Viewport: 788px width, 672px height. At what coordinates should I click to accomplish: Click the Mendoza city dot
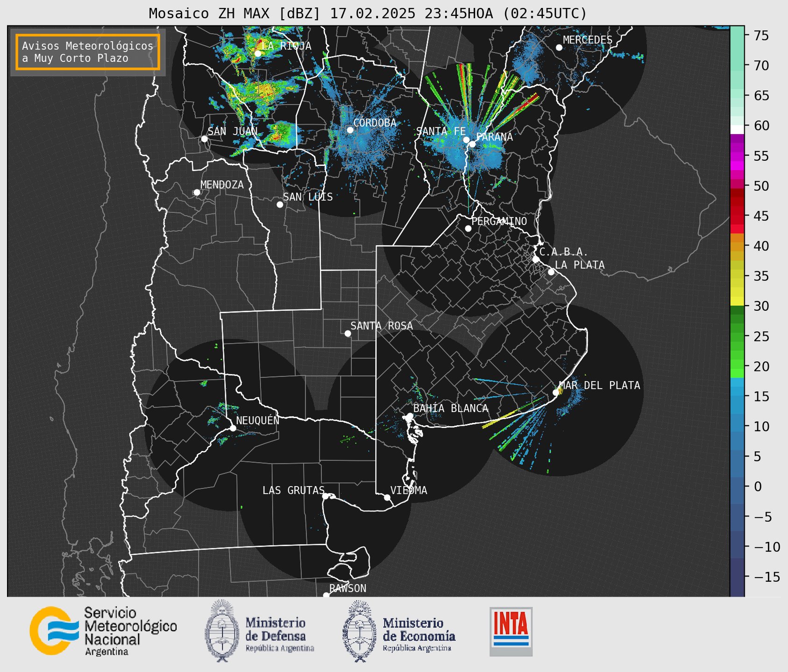[x=197, y=193]
